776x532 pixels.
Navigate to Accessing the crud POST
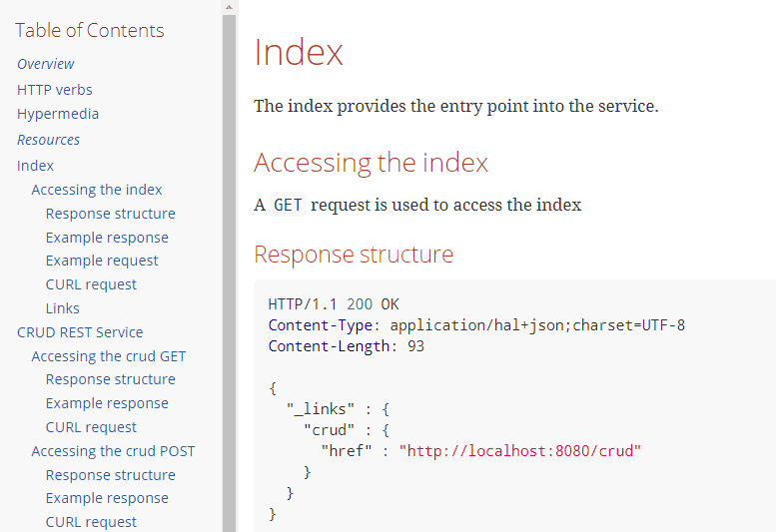point(113,451)
